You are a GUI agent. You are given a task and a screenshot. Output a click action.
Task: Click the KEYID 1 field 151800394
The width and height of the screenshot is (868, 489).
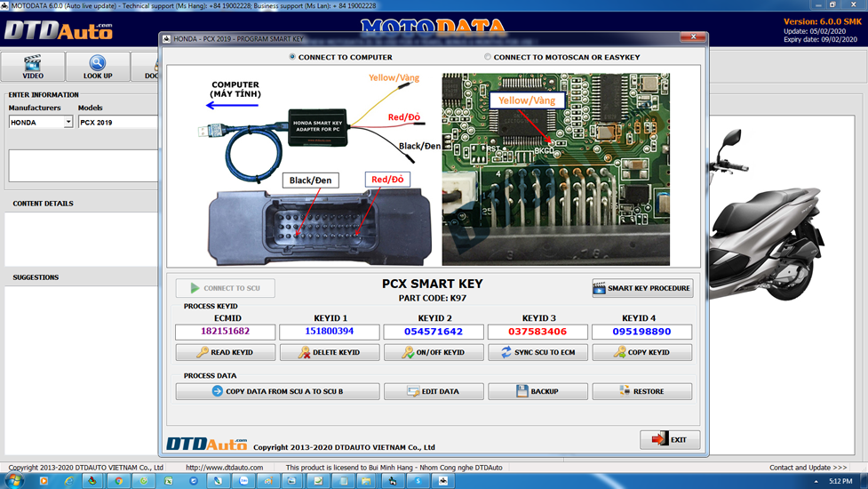point(330,332)
